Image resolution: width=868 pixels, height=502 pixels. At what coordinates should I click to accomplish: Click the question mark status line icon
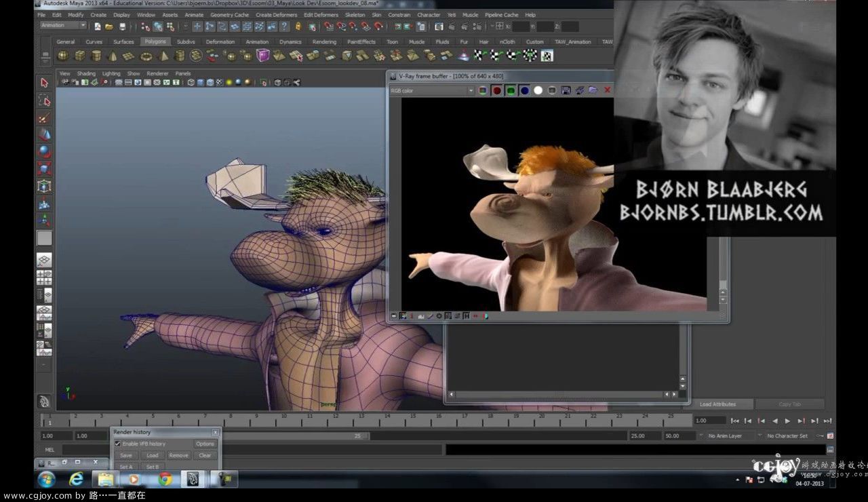point(284,26)
